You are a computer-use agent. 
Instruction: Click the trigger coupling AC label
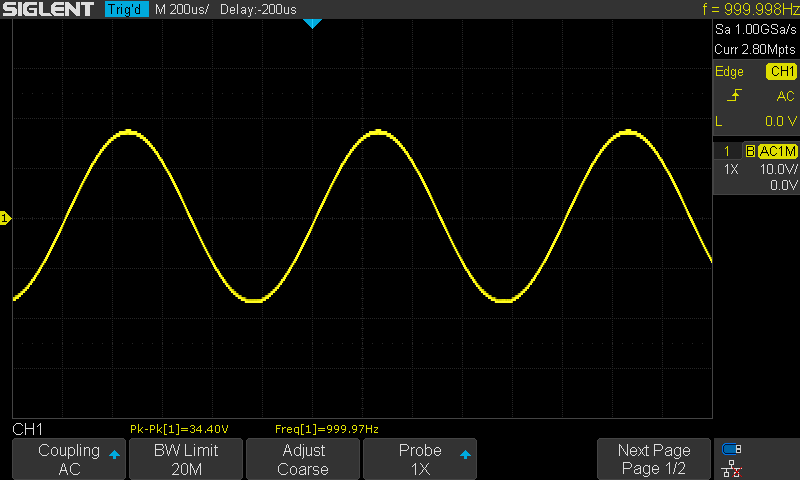click(785, 96)
